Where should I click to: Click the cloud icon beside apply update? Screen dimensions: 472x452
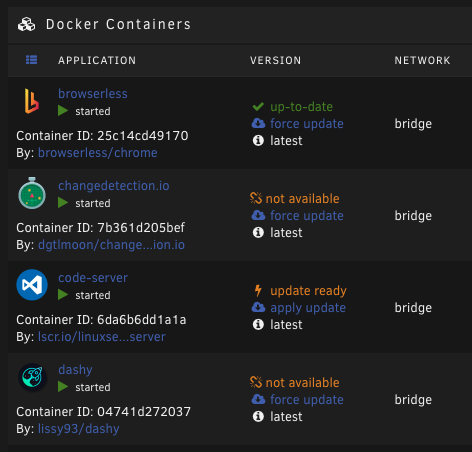click(258, 307)
